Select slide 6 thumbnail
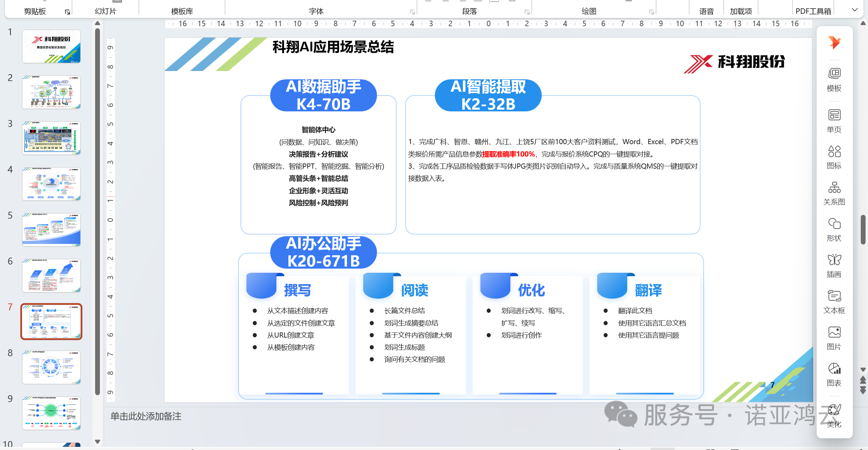The width and height of the screenshot is (868, 450). coord(51,276)
